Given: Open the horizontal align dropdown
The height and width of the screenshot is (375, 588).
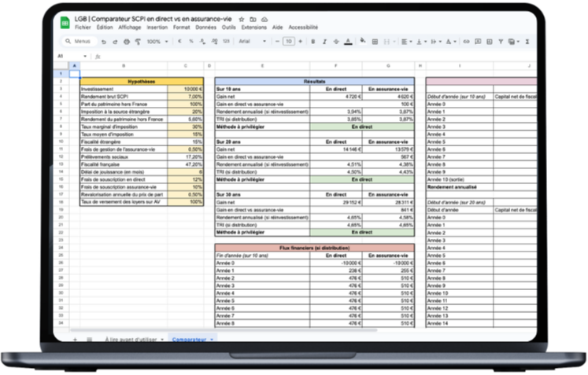Looking at the screenshot, I should click(x=406, y=42).
